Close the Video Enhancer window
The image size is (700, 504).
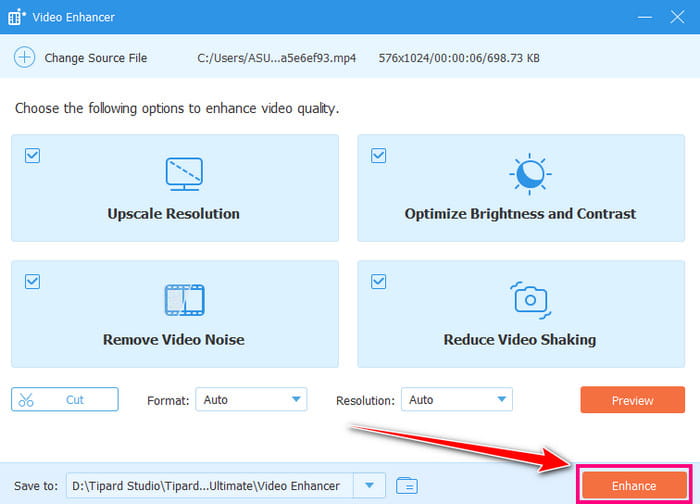coord(677,17)
